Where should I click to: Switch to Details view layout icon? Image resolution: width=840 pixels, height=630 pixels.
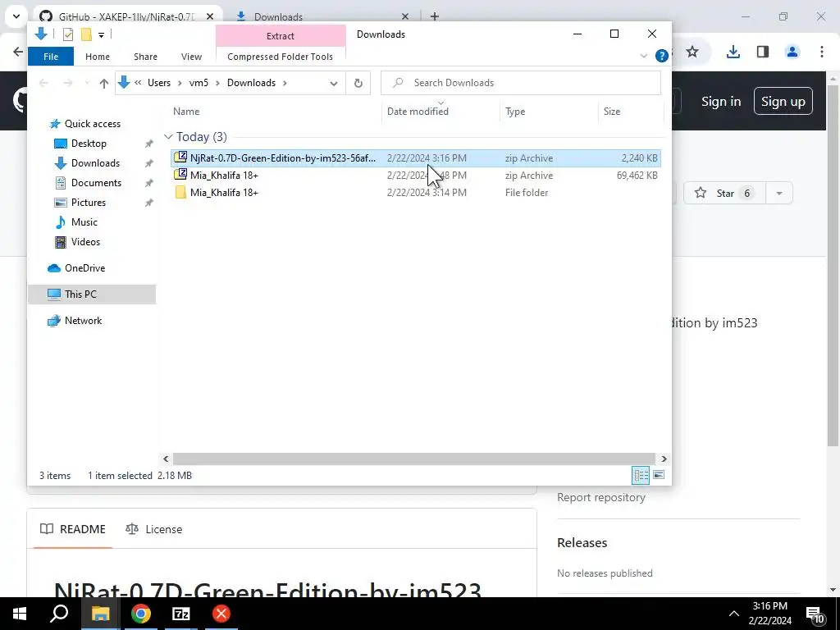pos(641,475)
